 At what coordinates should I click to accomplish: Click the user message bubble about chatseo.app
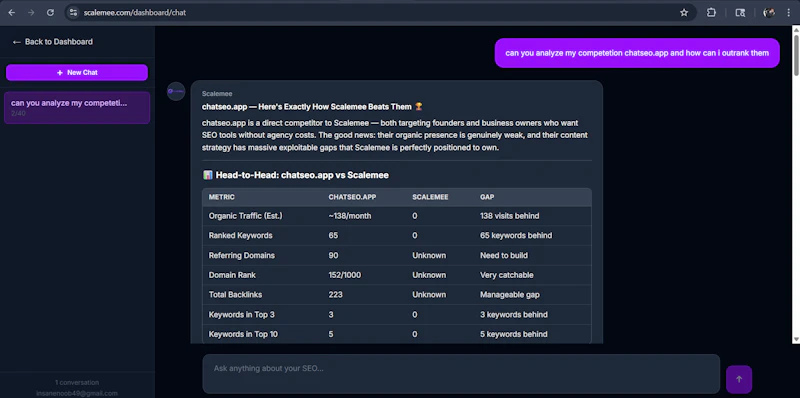tap(637, 53)
